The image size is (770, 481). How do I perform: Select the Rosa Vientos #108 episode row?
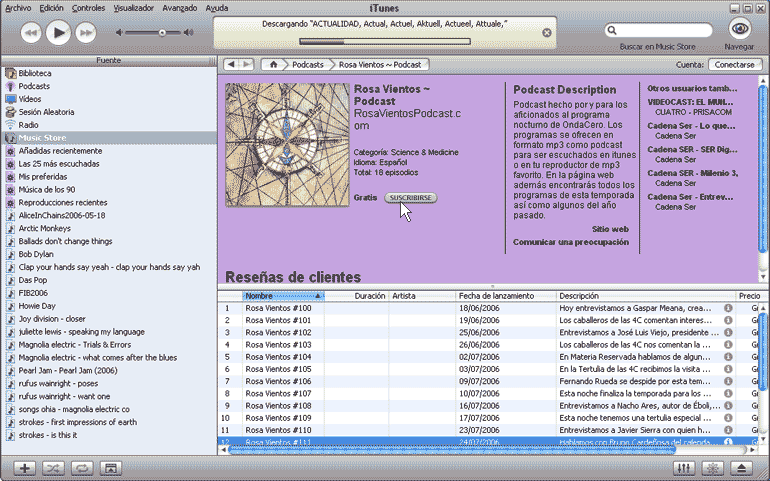pyautogui.click(x=487, y=406)
